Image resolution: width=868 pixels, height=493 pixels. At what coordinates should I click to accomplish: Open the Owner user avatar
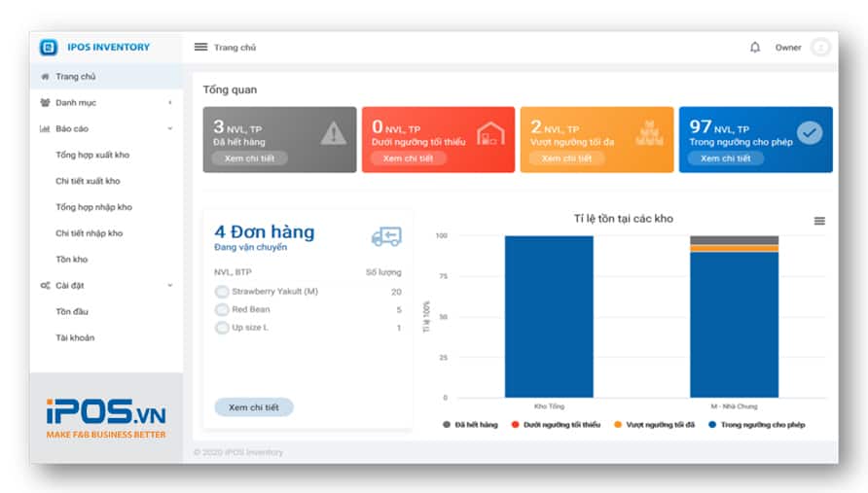tap(820, 48)
